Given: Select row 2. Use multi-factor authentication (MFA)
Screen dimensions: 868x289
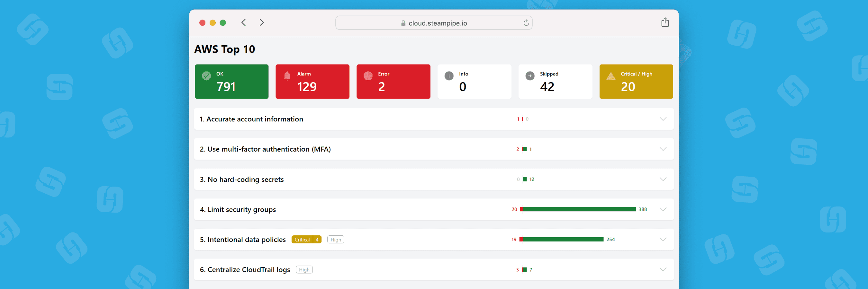Looking at the screenshot, I should [x=434, y=149].
